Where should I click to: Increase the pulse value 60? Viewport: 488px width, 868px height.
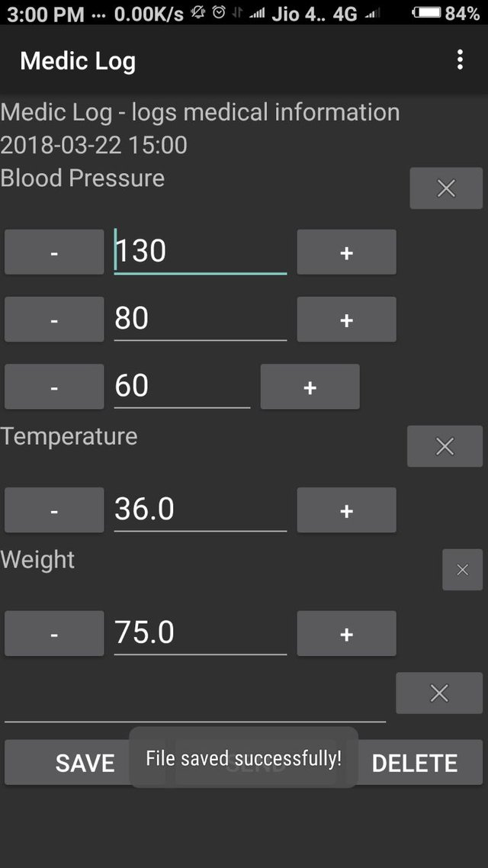pos(310,387)
